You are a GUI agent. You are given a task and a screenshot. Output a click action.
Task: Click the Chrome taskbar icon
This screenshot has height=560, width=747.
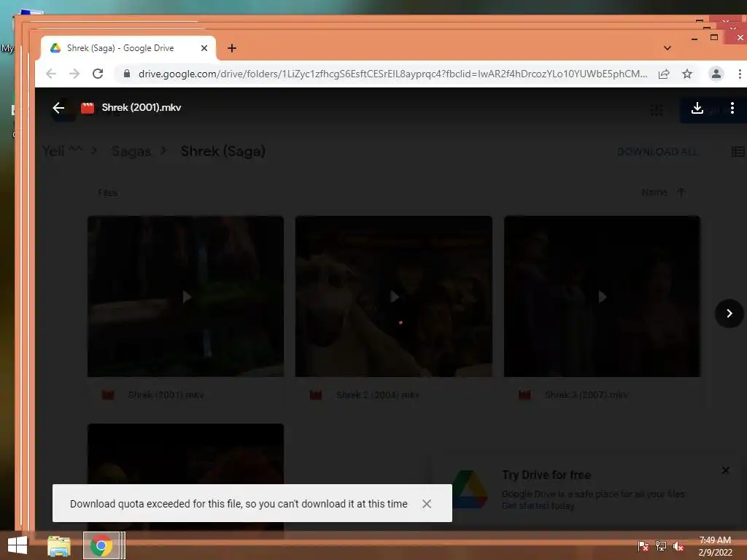point(101,545)
